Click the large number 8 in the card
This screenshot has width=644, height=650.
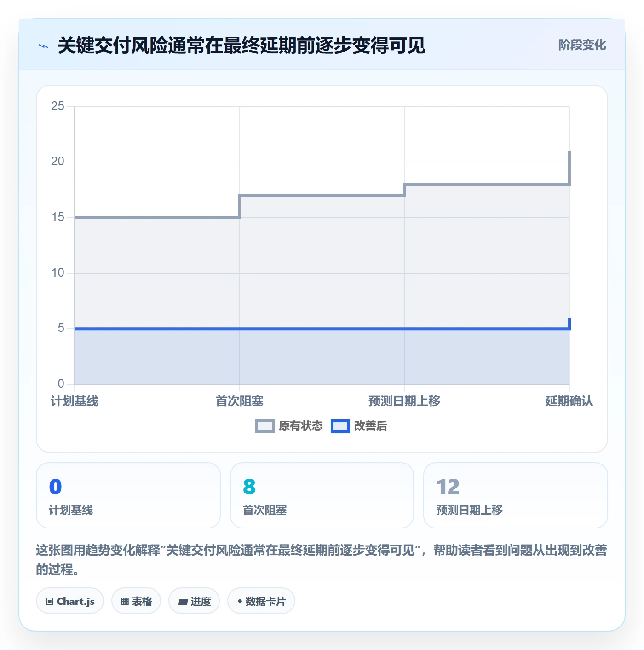[249, 487]
